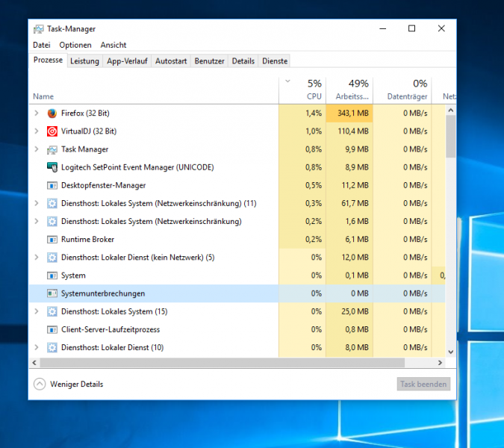Click the Task beenden button
The height and width of the screenshot is (448, 504).
423,384
